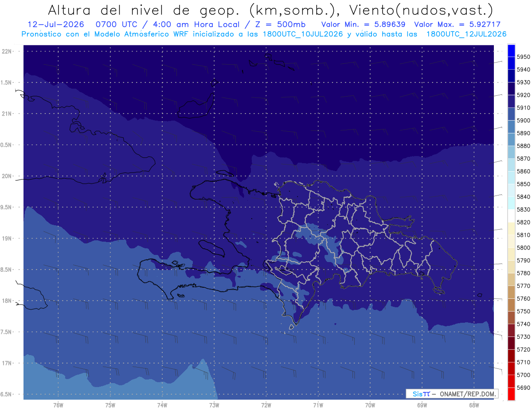Select the colorbar swatch between 5900 and 5910
The height and width of the screenshot is (411, 532).
pyautogui.click(x=511, y=114)
